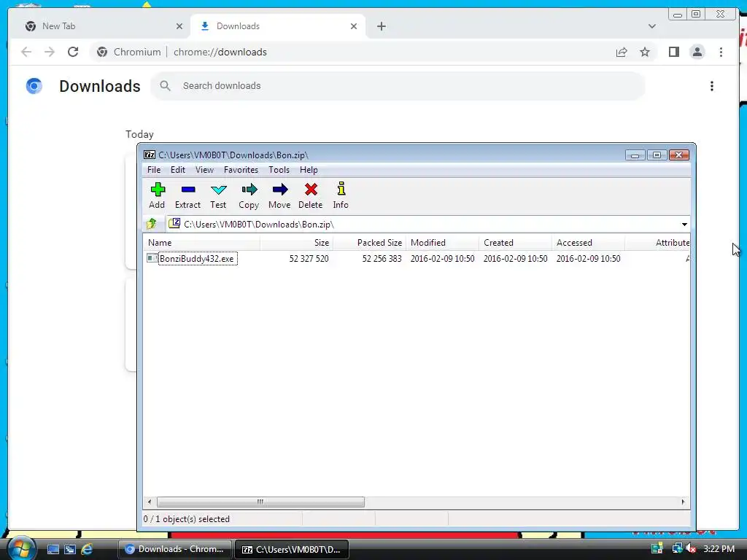
Task: Open archive Info from toolbar
Action: [x=341, y=195]
